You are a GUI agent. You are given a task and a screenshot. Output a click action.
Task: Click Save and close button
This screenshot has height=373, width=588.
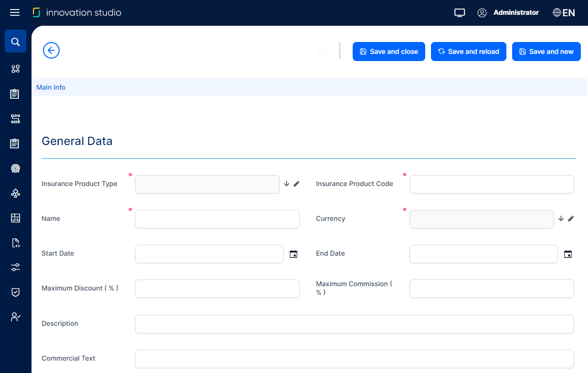(x=388, y=52)
